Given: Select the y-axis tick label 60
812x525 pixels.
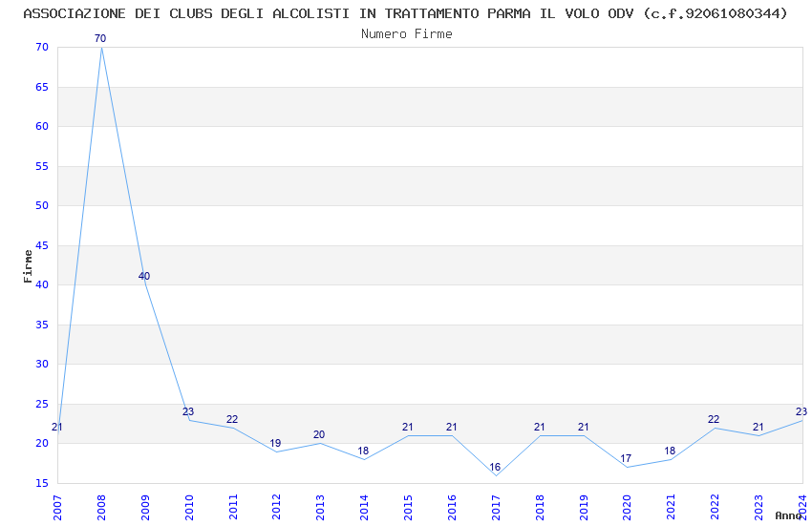Looking at the screenshot, I should [42, 126].
